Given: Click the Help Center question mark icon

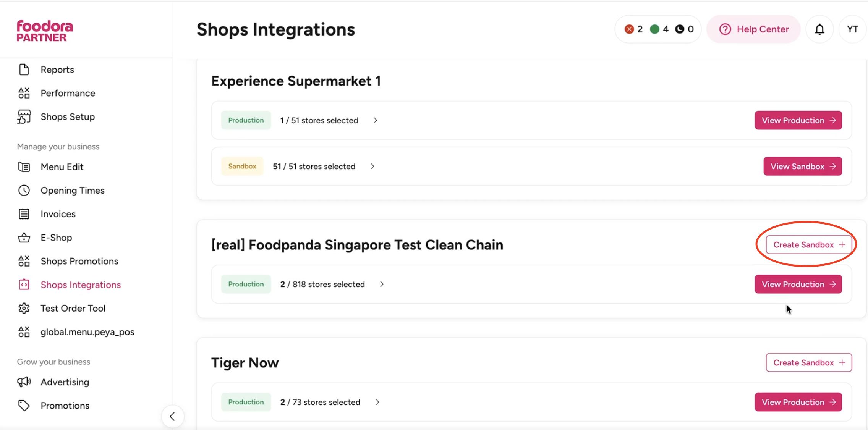Looking at the screenshot, I should click(x=725, y=29).
